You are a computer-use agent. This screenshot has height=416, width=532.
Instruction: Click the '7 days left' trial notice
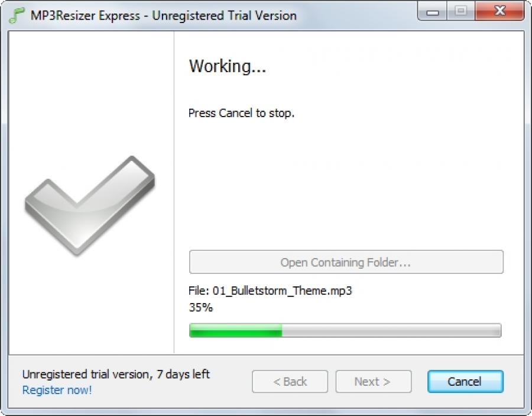[183, 374]
